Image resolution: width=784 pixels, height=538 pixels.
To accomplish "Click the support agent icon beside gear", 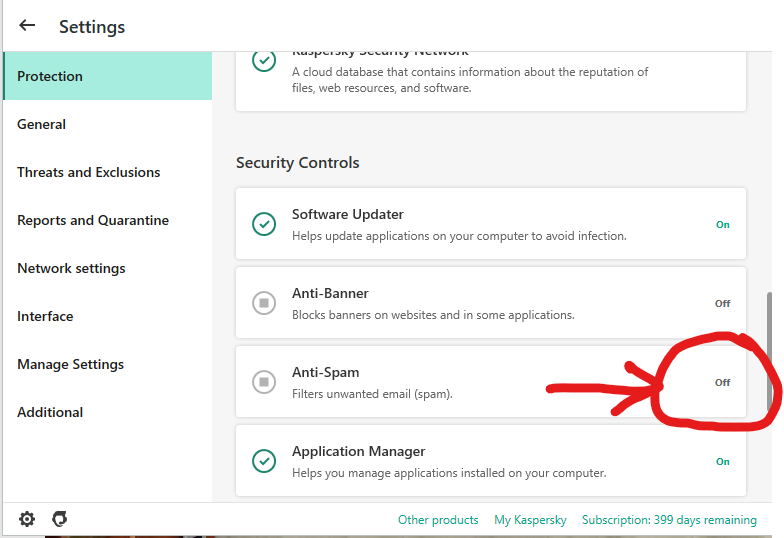I will (x=60, y=519).
